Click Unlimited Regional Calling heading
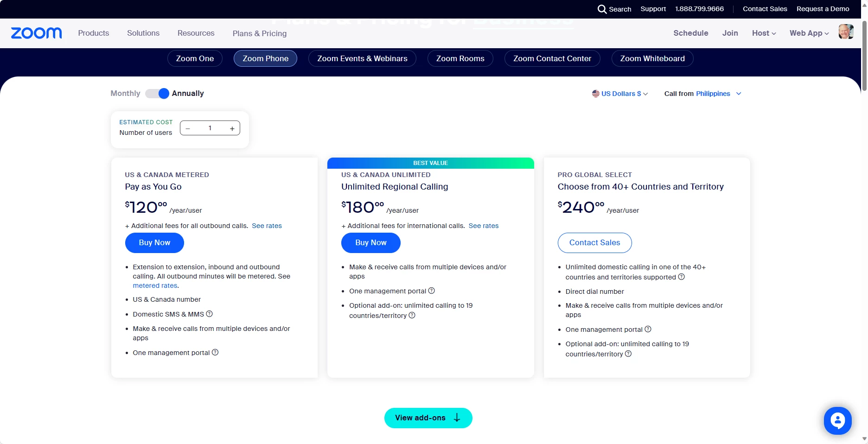The height and width of the screenshot is (444, 868). tap(395, 187)
